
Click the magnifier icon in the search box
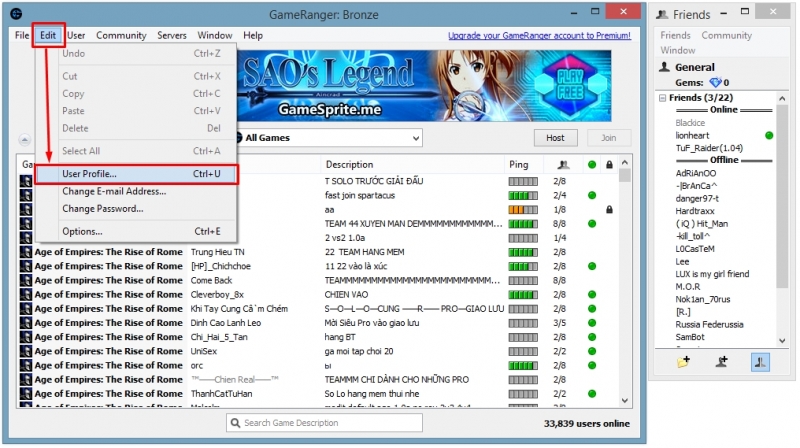pos(235,422)
